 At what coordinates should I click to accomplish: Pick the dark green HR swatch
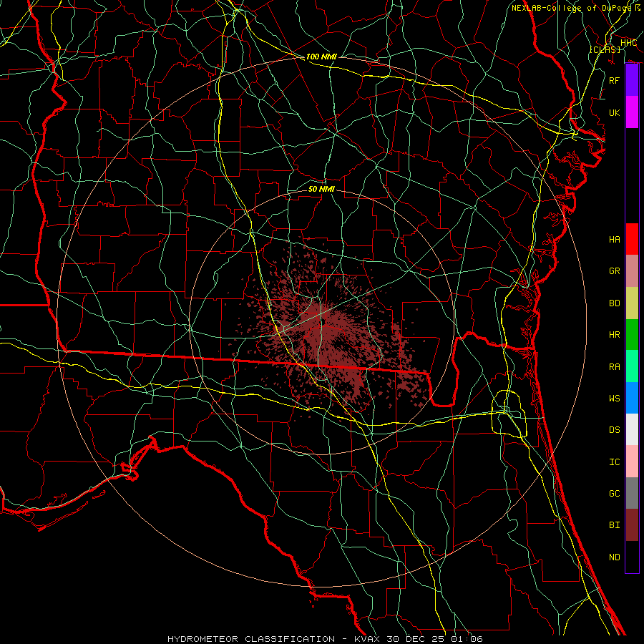pos(632,334)
